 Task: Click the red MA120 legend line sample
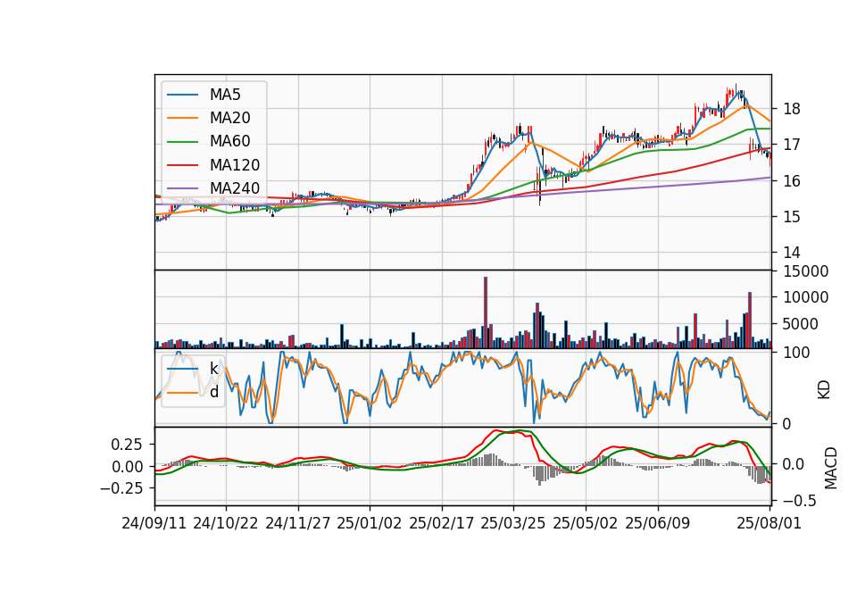coord(182,164)
